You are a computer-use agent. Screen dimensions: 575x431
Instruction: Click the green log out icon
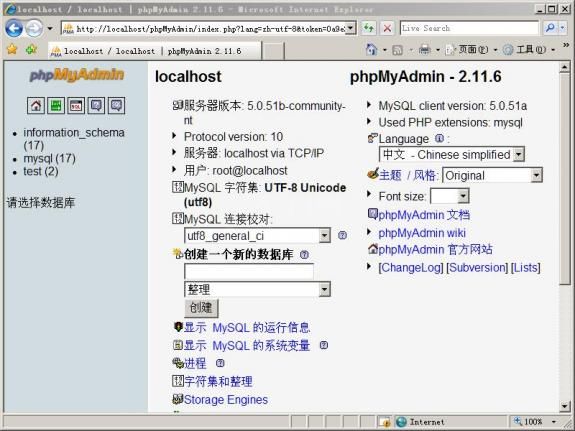tap(56, 106)
